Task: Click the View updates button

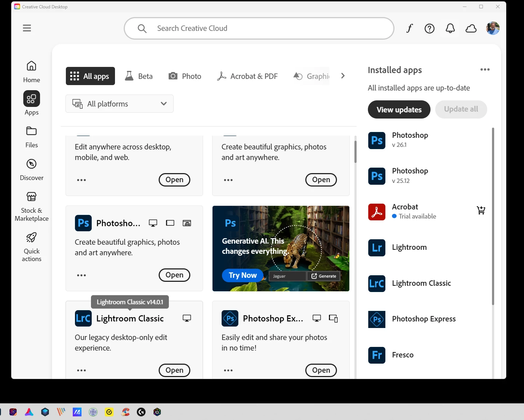Action: (x=399, y=109)
